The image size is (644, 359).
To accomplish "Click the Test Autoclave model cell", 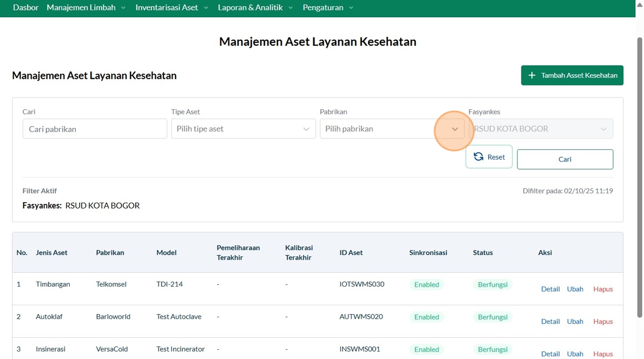I will click(179, 316).
